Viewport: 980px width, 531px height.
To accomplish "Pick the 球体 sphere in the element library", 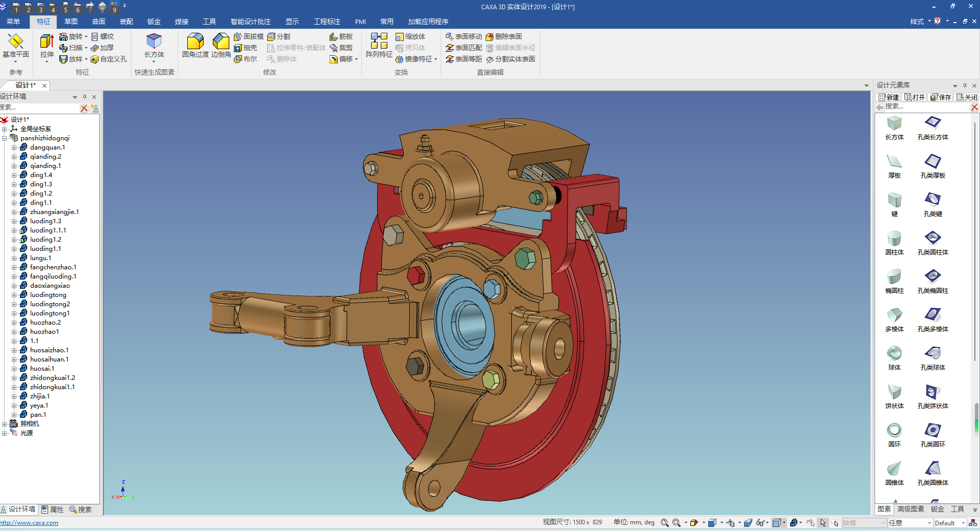I will 895,358.
